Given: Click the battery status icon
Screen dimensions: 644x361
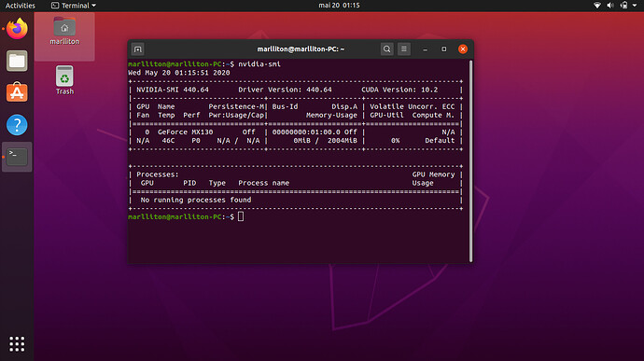Looking at the screenshot, I should coord(623,6).
